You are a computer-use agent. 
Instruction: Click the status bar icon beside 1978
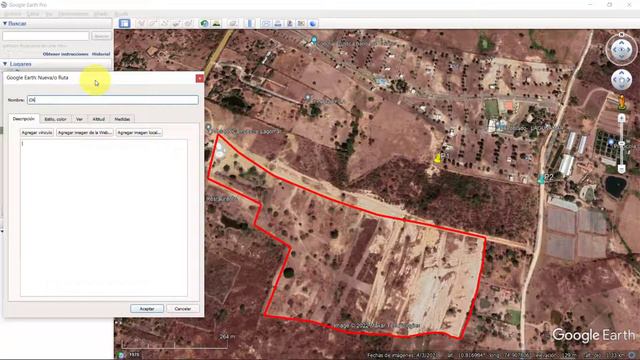pyautogui.click(x=121, y=355)
